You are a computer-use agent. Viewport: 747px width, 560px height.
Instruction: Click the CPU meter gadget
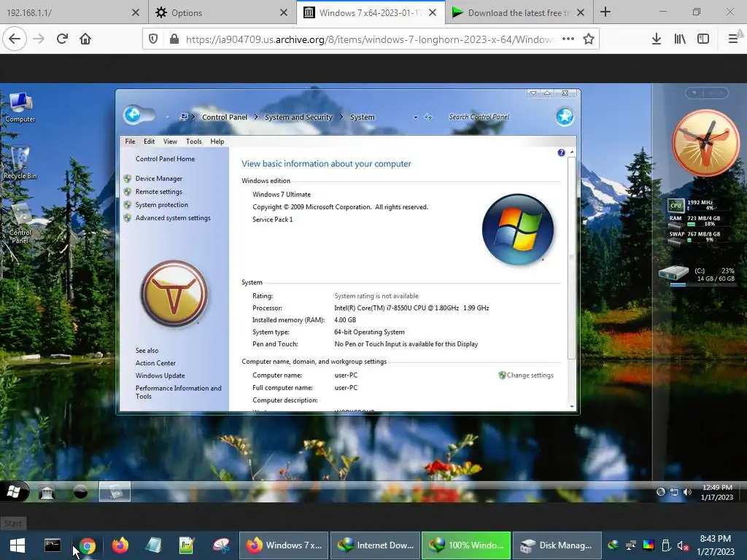tap(695, 222)
